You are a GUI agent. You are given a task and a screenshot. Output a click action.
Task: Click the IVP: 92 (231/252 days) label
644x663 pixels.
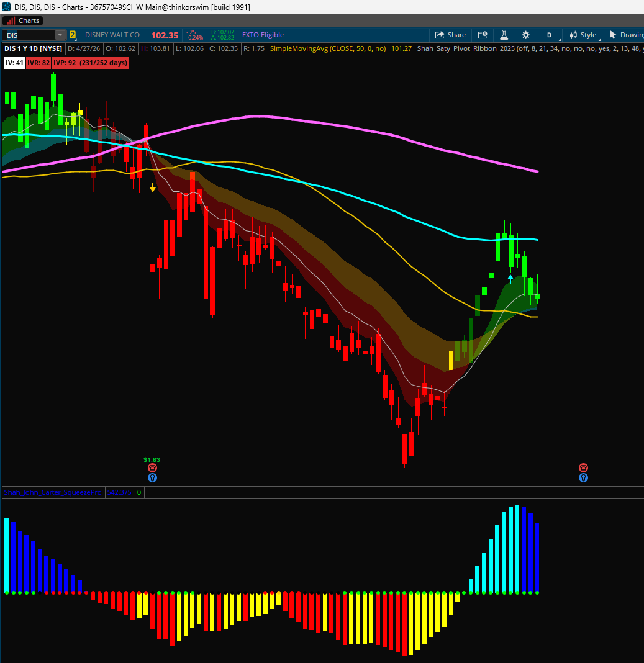(x=90, y=63)
